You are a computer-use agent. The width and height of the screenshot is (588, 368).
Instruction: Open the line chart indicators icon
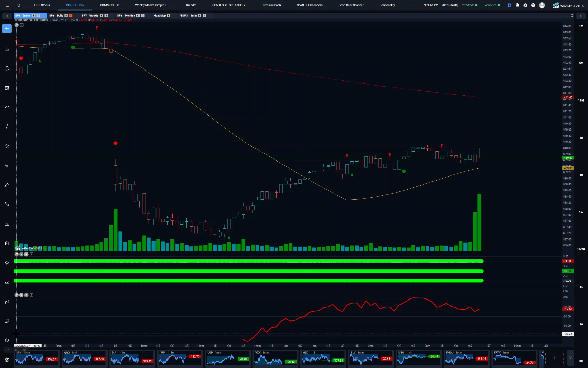pos(7,282)
